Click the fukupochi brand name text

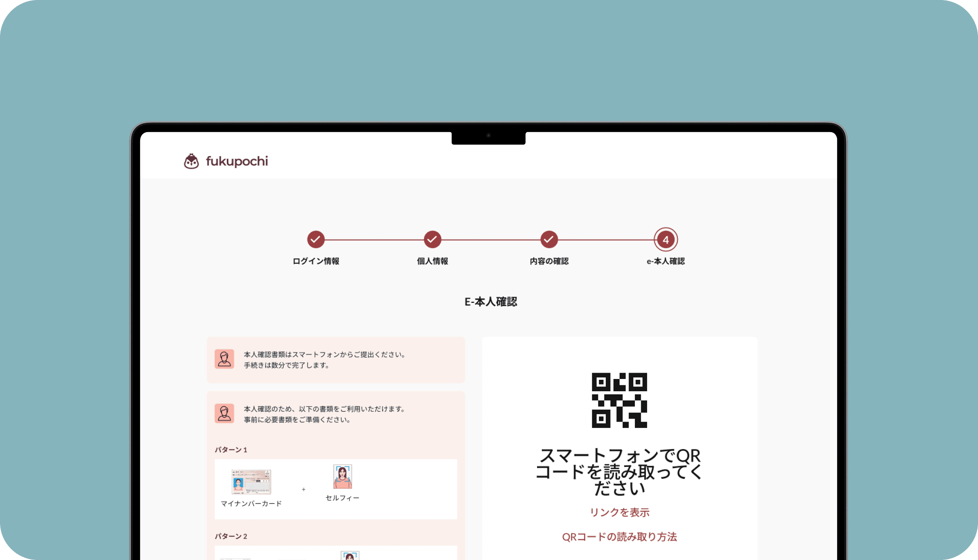point(237,161)
